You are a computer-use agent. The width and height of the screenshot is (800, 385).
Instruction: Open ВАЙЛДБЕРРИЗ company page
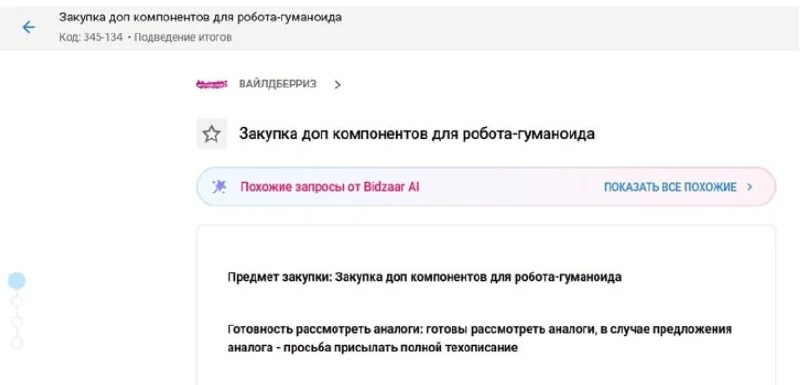pos(278,84)
